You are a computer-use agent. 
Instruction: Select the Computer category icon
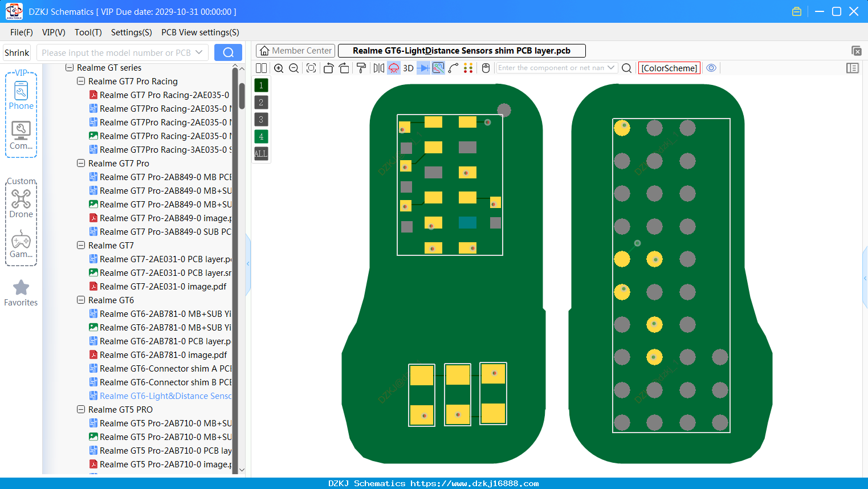(x=21, y=136)
